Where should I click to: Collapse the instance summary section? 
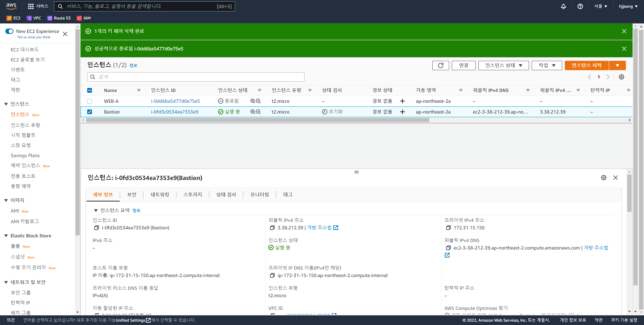click(x=96, y=211)
